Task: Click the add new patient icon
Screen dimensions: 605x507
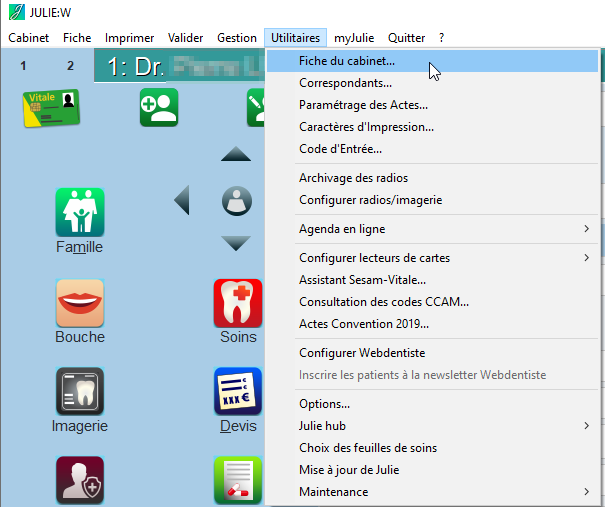Action: (159, 107)
